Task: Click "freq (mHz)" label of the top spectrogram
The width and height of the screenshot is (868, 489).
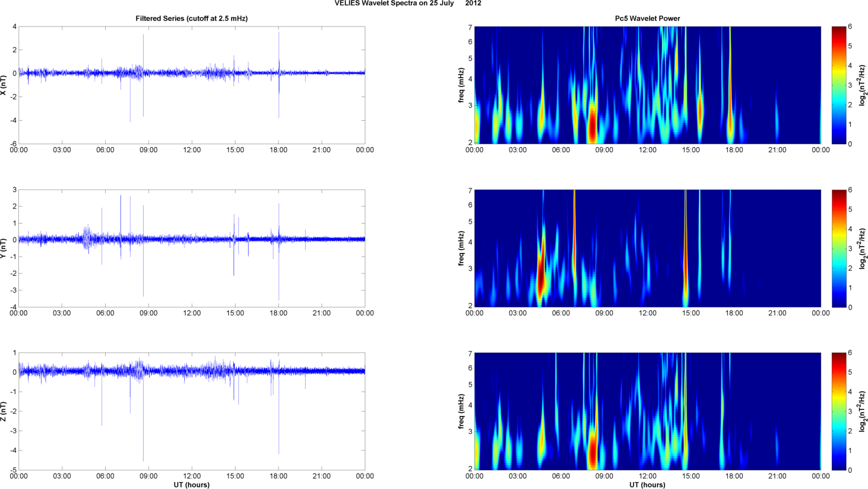Action: pos(461,85)
